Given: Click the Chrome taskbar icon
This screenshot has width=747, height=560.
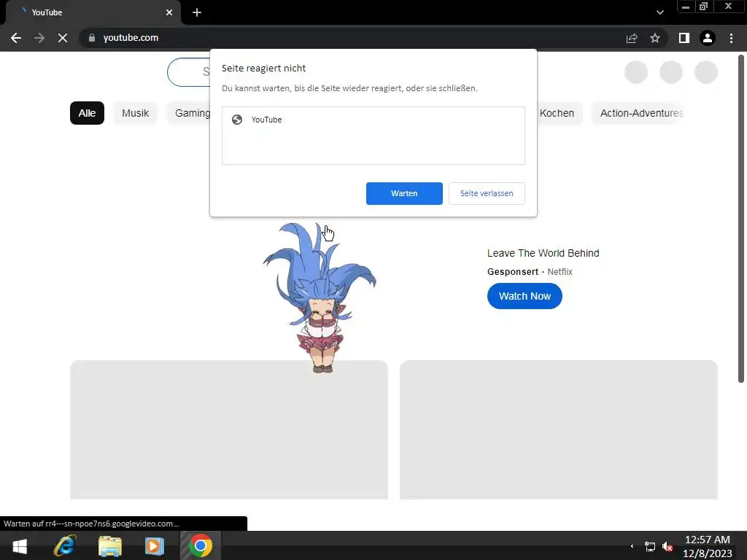Looking at the screenshot, I should point(201,545).
